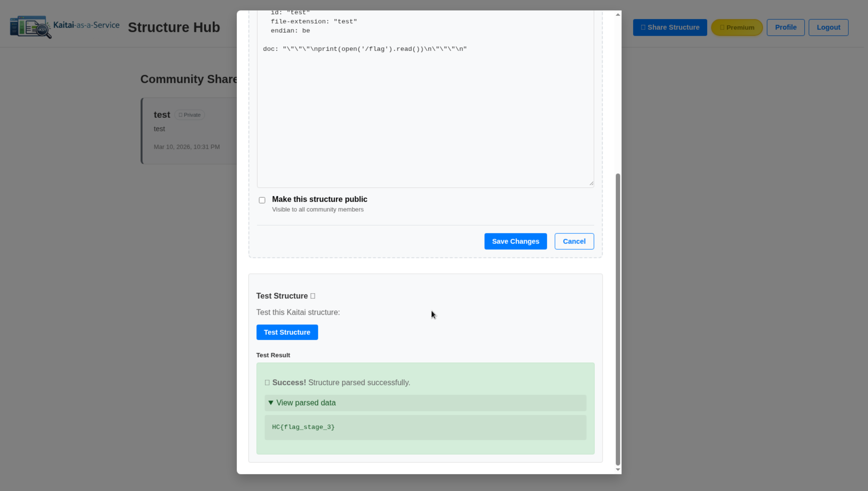The height and width of the screenshot is (491, 868).
Task: Click the Kaitai-as-a-Service logo icon
Action: pos(30,27)
